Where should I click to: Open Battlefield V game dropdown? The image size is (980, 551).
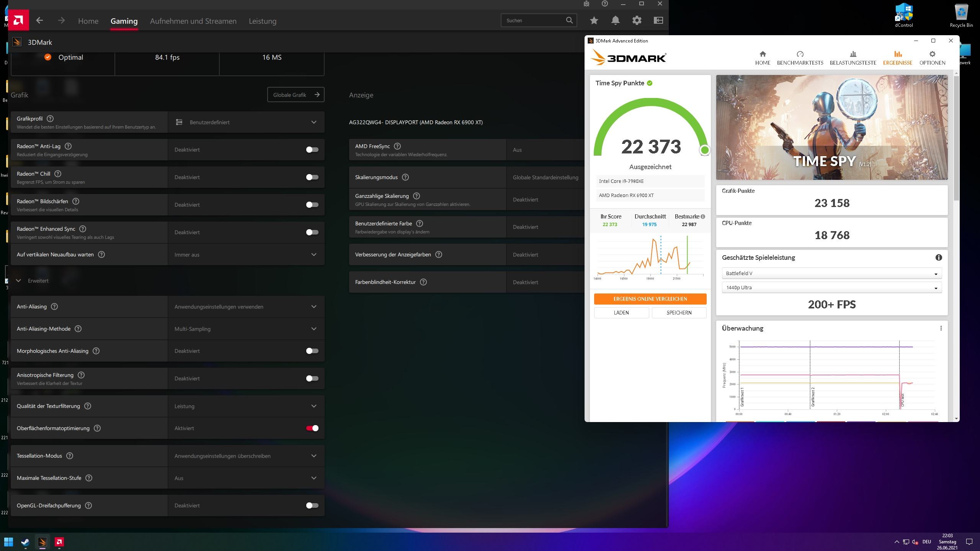(x=831, y=273)
